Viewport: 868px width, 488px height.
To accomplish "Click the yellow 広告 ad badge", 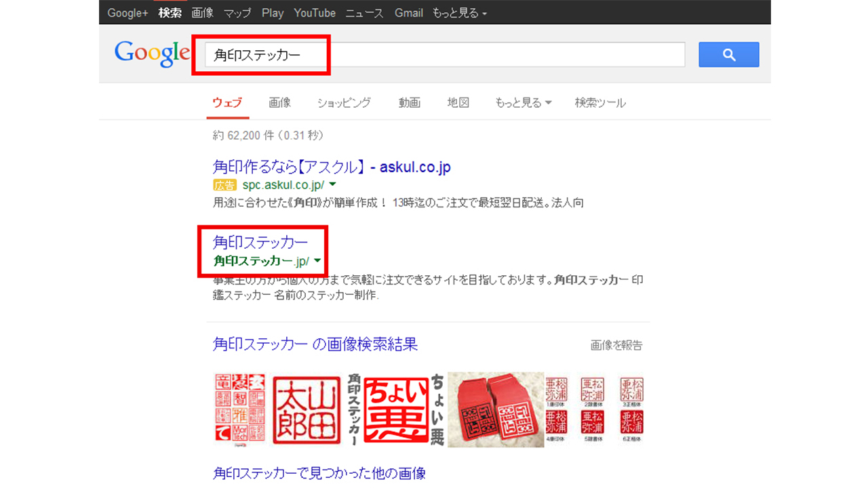I will pyautogui.click(x=224, y=184).
